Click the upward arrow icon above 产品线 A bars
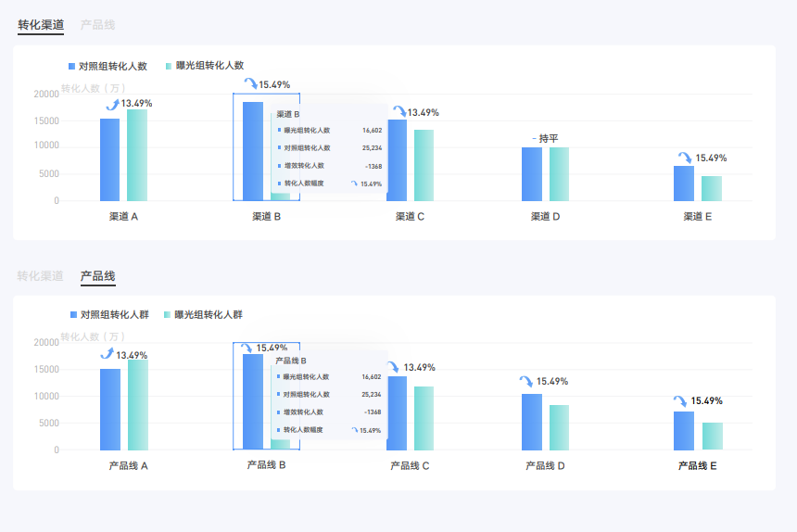The width and height of the screenshot is (797, 532). [108, 353]
